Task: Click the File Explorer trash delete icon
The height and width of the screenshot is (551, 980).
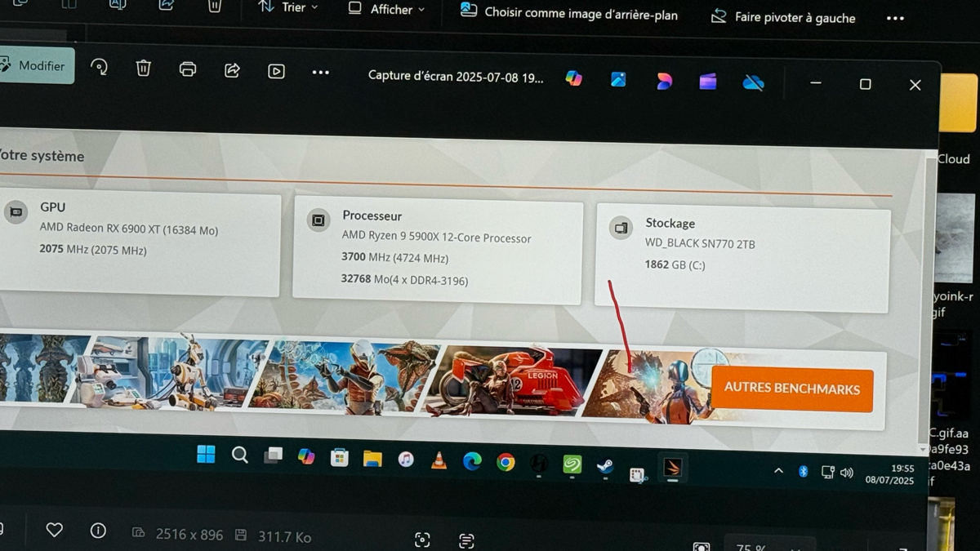Action: tap(215, 6)
